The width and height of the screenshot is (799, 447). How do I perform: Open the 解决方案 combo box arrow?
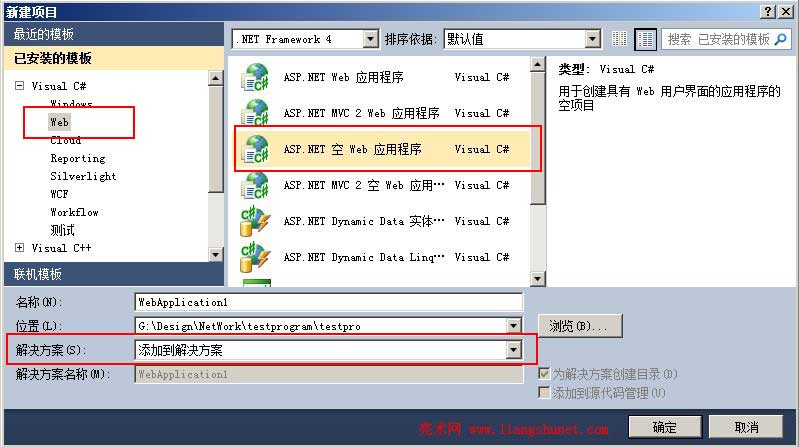[x=514, y=350]
